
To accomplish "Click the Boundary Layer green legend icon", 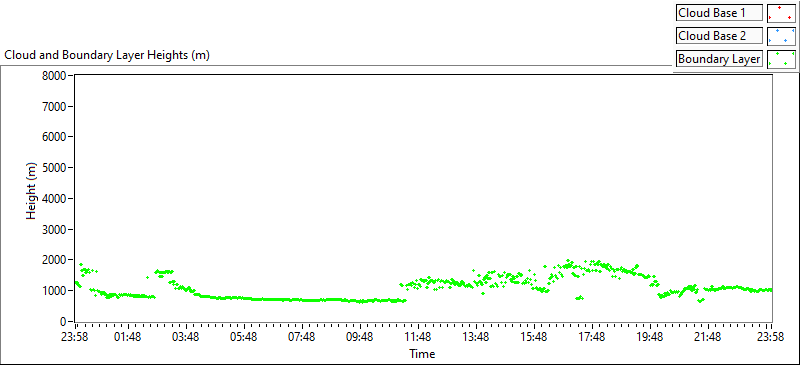I will click(781, 59).
